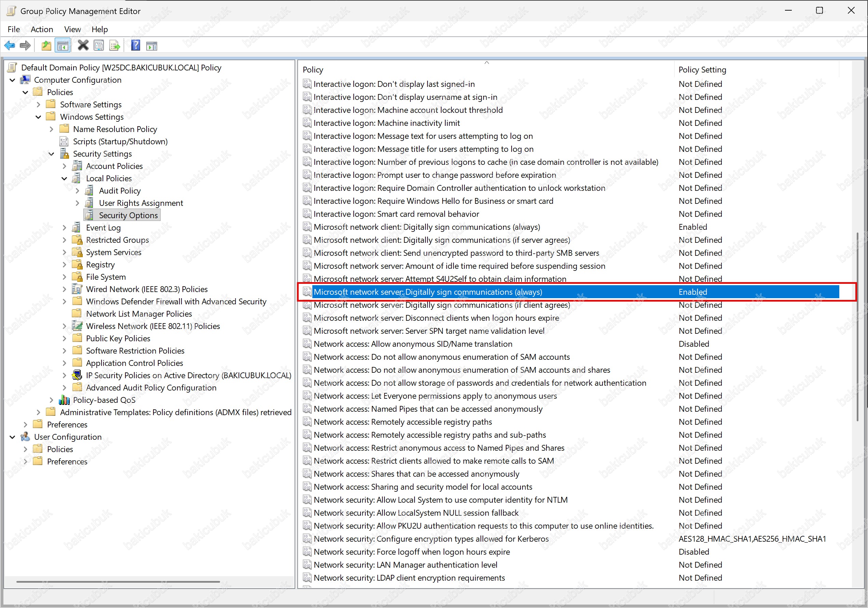Maximize the Group Policy Management Editor window
The width and height of the screenshot is (868, 608).
point(819,11)
